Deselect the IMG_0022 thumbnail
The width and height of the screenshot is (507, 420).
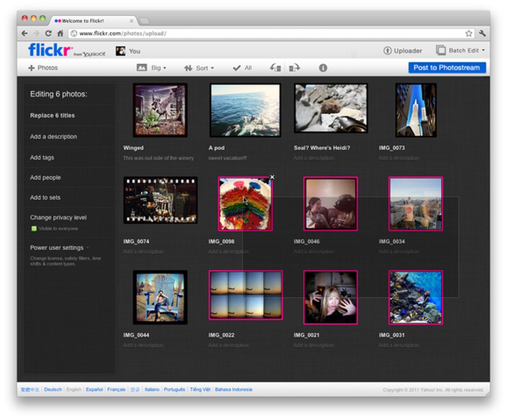[x=245, y=295]
